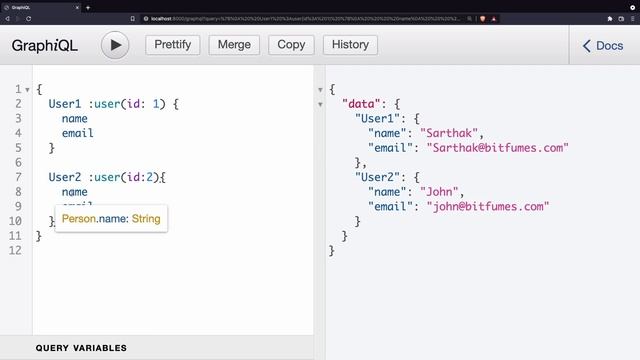Screen dimensions: 640x360
Task: Open the browser extensions puzzle icon
Action: [610, 19]
